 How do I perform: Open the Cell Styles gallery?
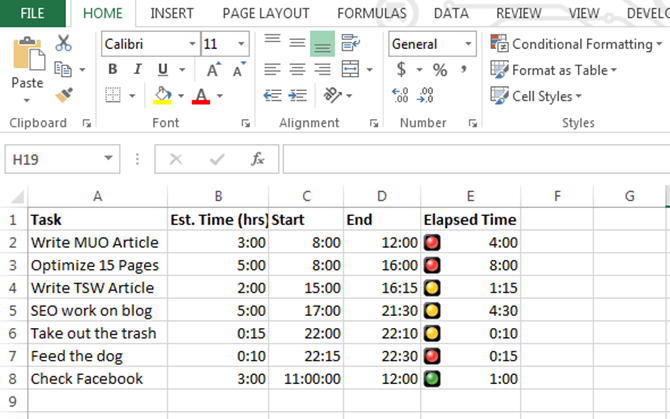tap(537, 96)
